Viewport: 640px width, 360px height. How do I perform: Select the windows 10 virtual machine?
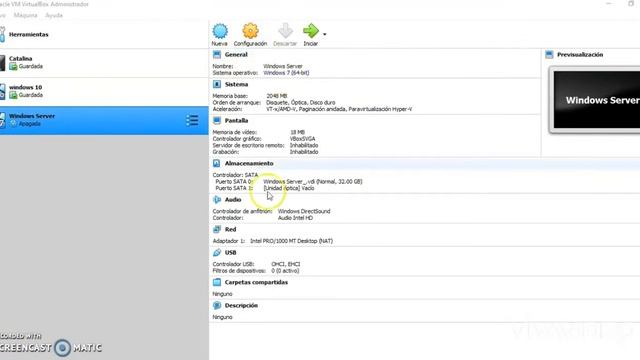[104, 92]
